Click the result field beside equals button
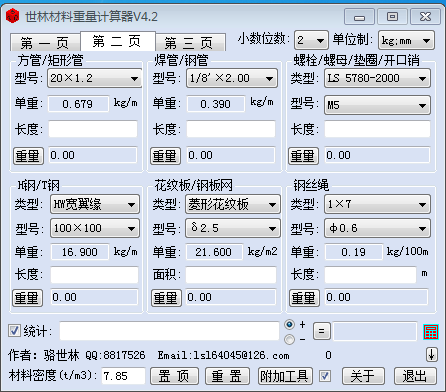Screen dimensions: 446x392 coord(375,331)
